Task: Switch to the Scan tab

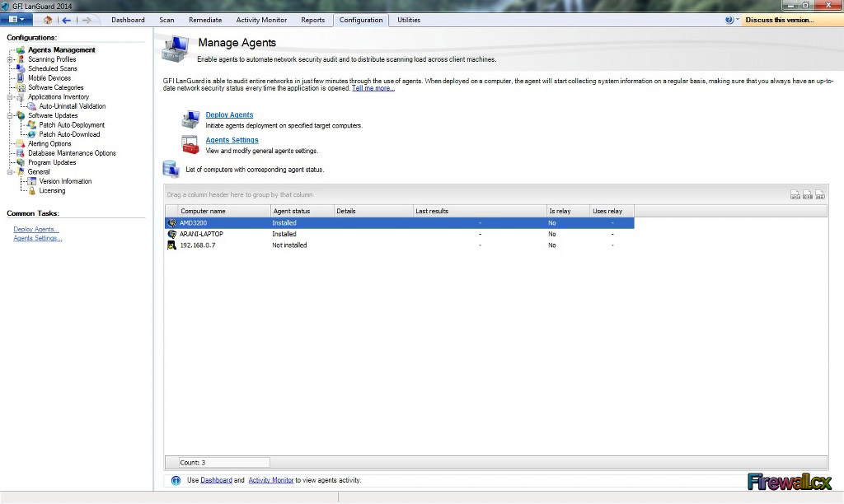Action: (x=166, y=20)
